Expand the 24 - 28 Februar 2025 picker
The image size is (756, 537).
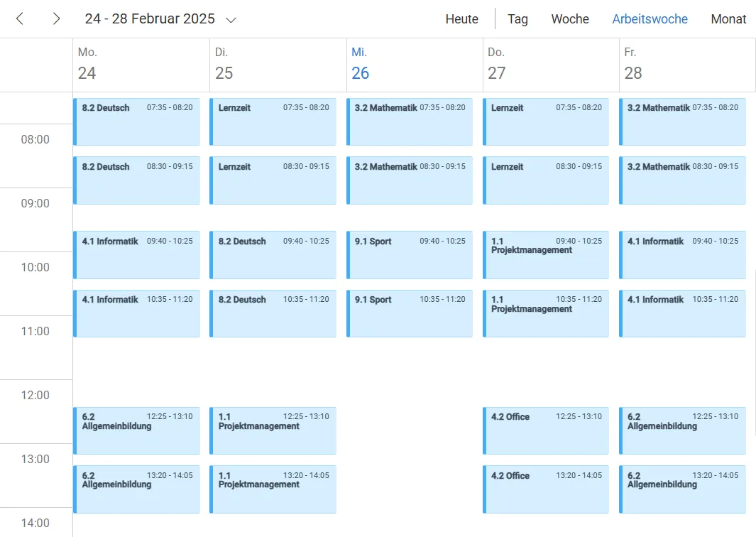pyautogui.click(x=150, y=19)
